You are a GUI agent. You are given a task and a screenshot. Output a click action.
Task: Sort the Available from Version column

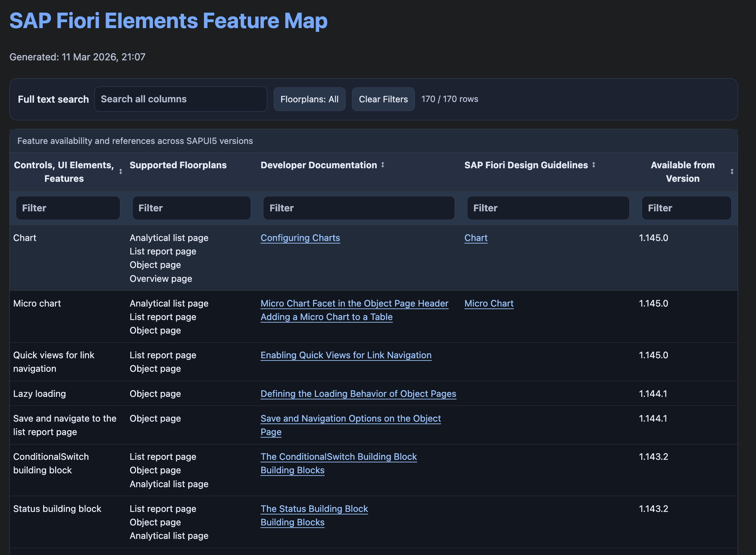(x=732, y=172)
